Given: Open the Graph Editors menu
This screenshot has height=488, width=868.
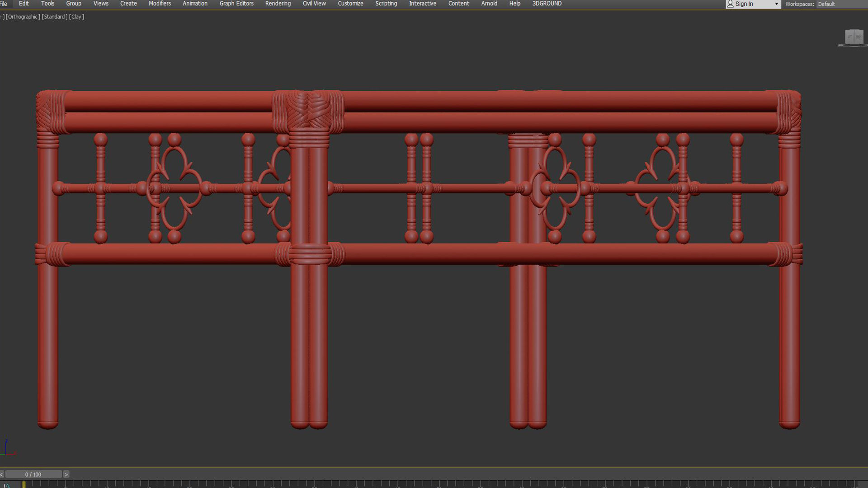Looking at the screenshot, I should (x=236, y=4).
